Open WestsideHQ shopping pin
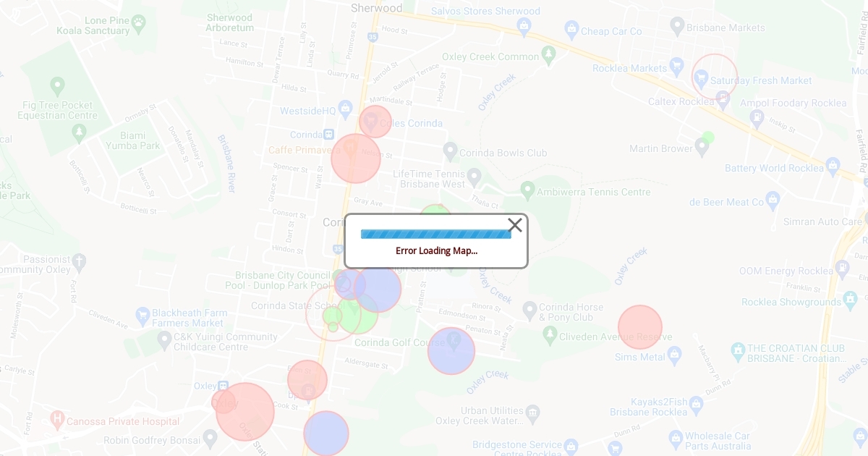The height and width of the screenshot is (456, 868). pos(345,109)
